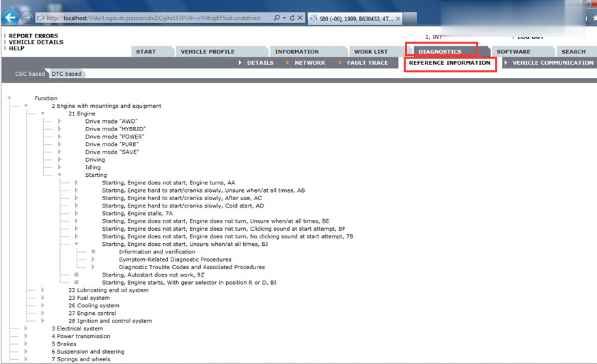Image resolution: width=597 pixels, height=364 pixels.
Task: Select Clicking sound at start attempt, BF row
Action: click(x=223, y=229)
